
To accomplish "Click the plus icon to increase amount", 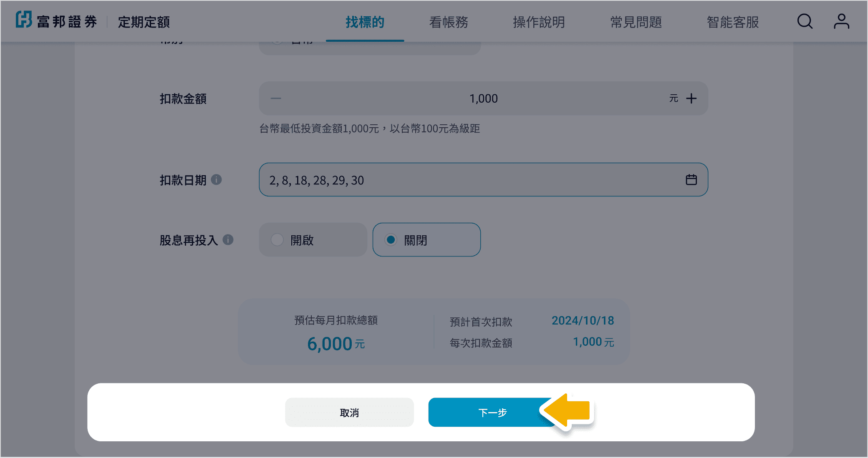I will 691,98.
